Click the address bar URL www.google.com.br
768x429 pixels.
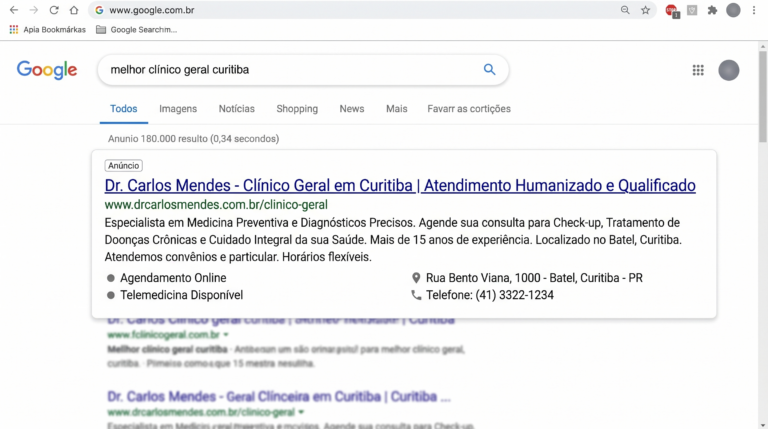click(152, 10)
